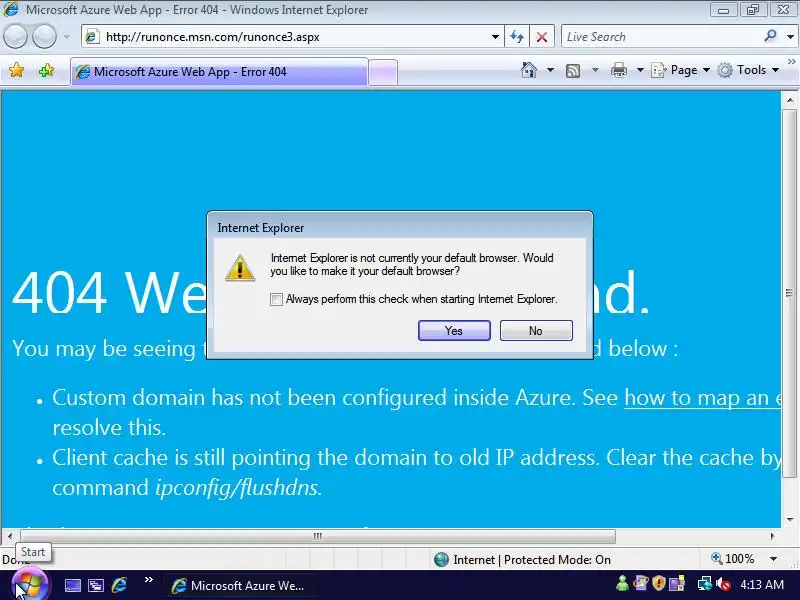Click Internet Protected Mode status zone
This screenshot has width=800, height=600.
coord(522,560)
